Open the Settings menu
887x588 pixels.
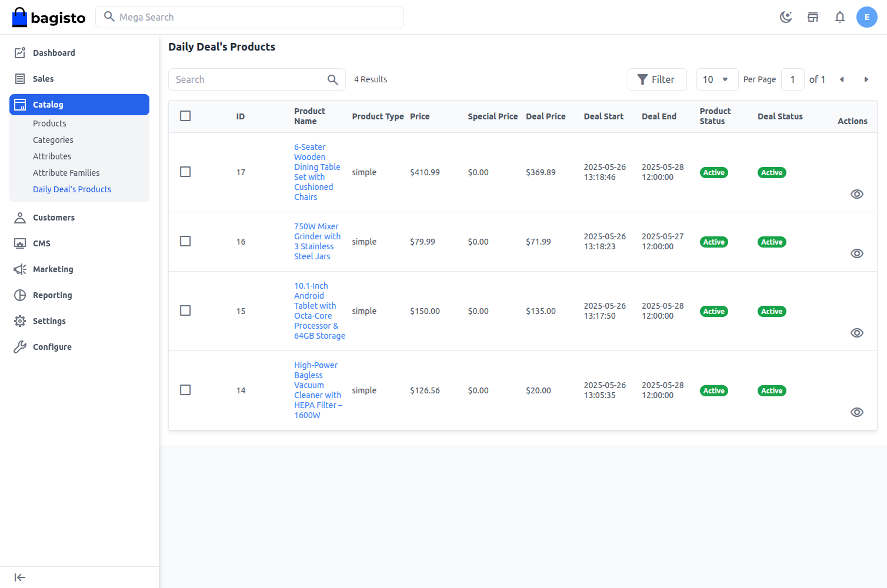(79, 321)
